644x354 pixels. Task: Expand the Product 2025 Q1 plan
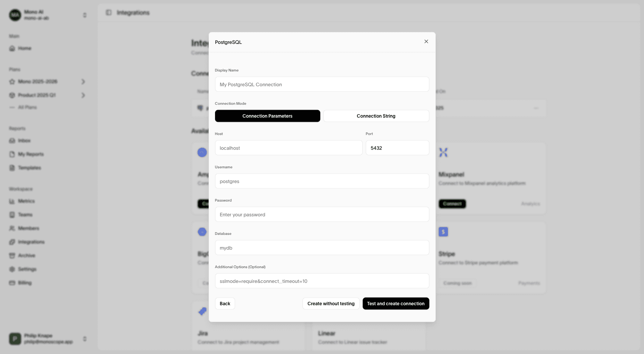click(83, 95)
